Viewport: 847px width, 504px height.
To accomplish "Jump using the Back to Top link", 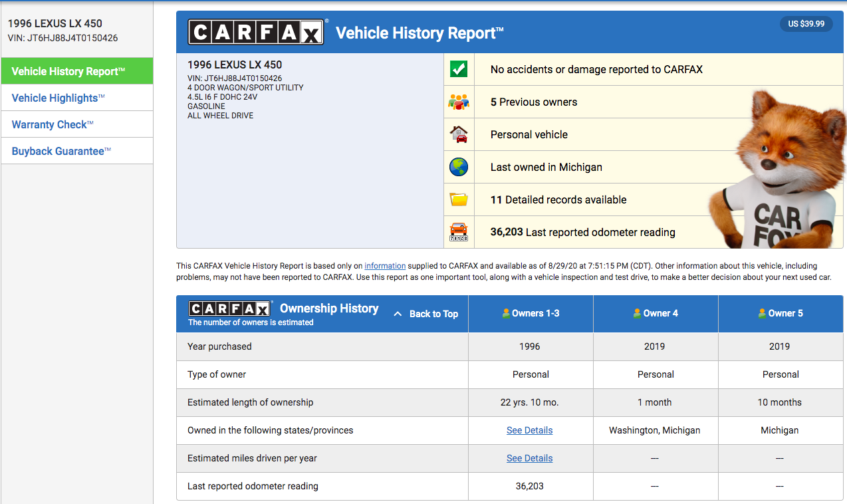I will pyautogui.click(x=433, y=314).
